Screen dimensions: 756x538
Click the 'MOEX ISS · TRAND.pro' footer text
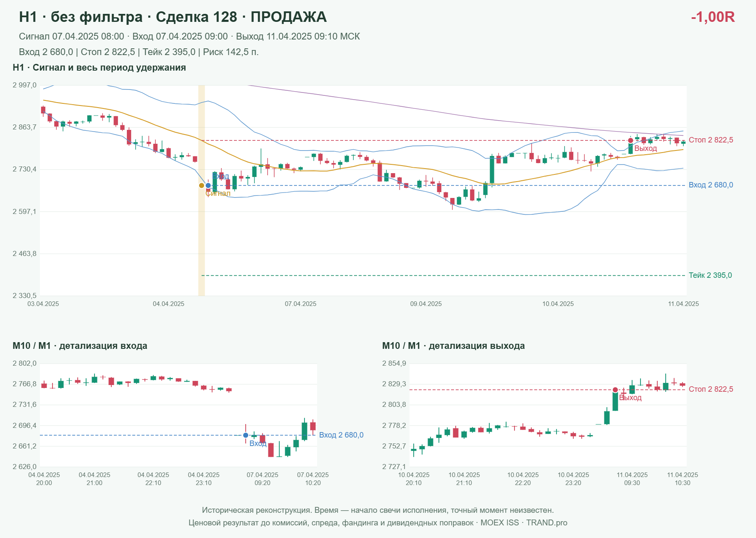[x=524, y=523]
